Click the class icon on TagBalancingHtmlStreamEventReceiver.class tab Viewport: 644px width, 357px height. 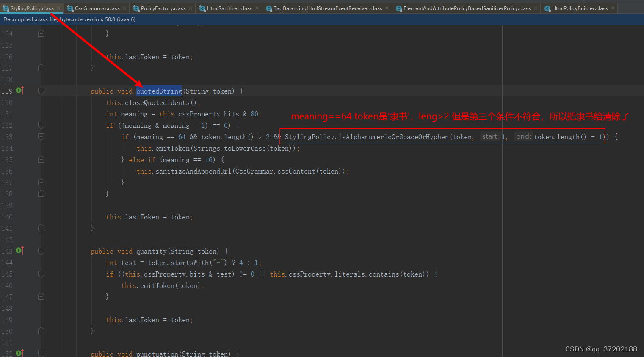click(270, 8)
